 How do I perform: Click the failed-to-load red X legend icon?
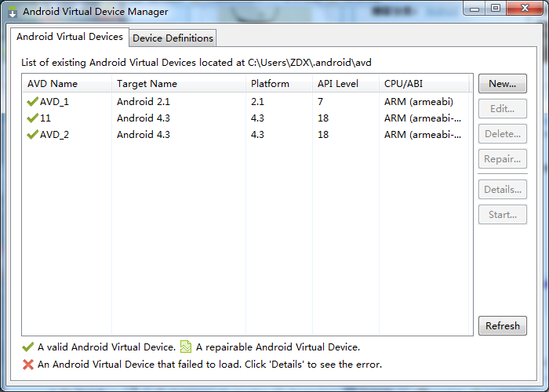28,365
